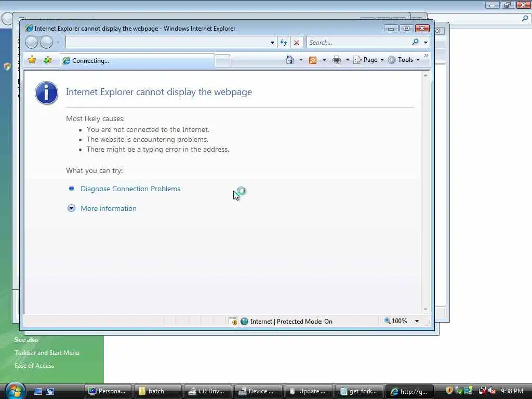
Task: Open the Tools menu
Action: [404, 60]
